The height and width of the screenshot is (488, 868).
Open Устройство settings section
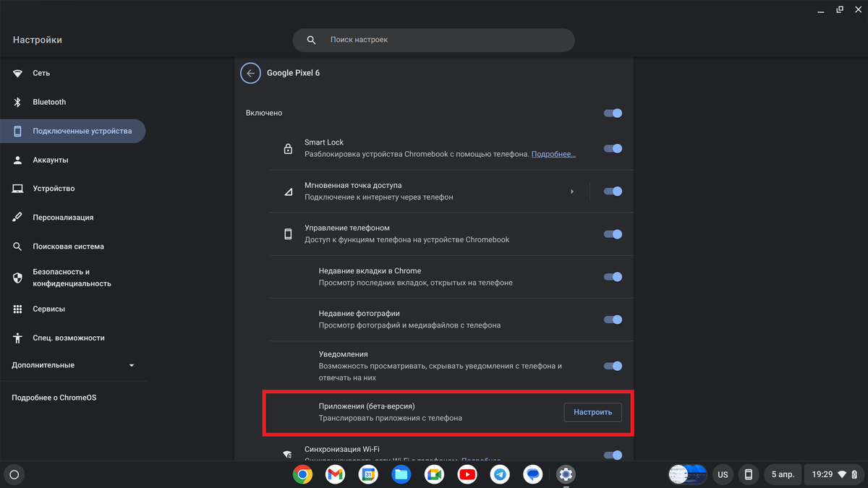[x=72, y=189]
